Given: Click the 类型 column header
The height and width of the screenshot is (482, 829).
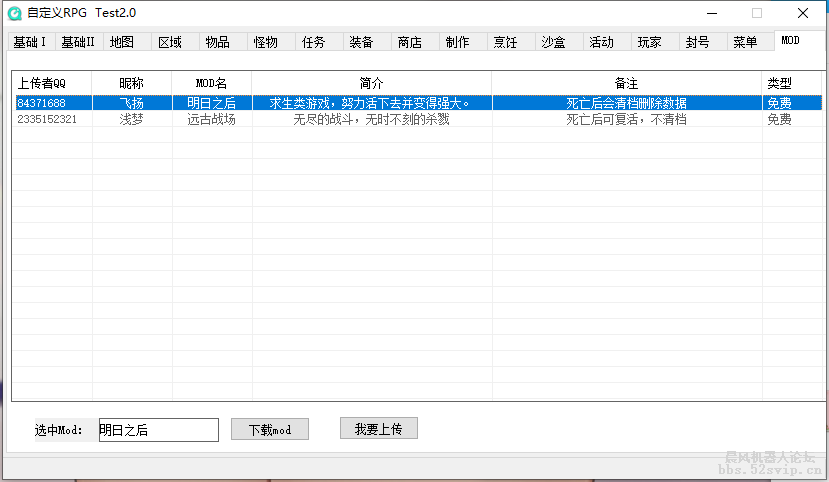Looking at the screenshot, I should coord(791,83).
